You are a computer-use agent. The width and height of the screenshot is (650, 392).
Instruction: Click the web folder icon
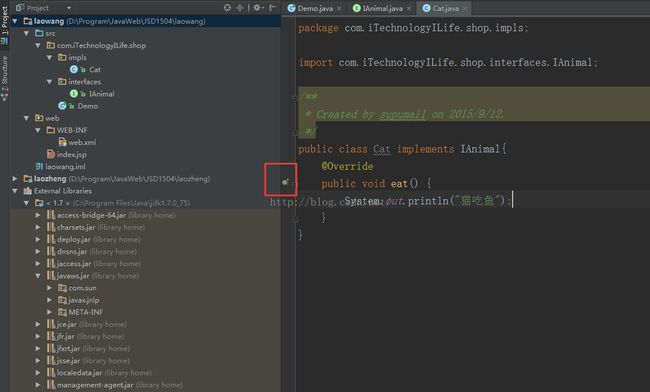(39, 118)
